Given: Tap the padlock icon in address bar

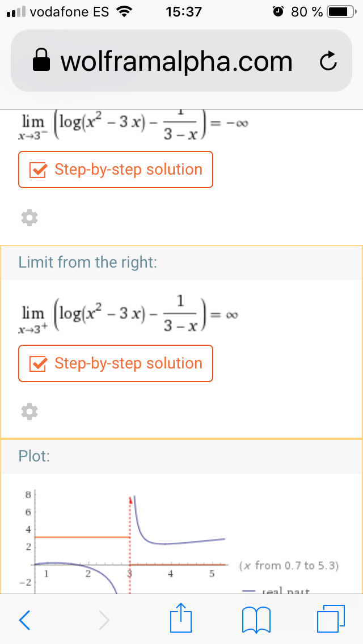Looking at the screenshot, I should [41, 61].
